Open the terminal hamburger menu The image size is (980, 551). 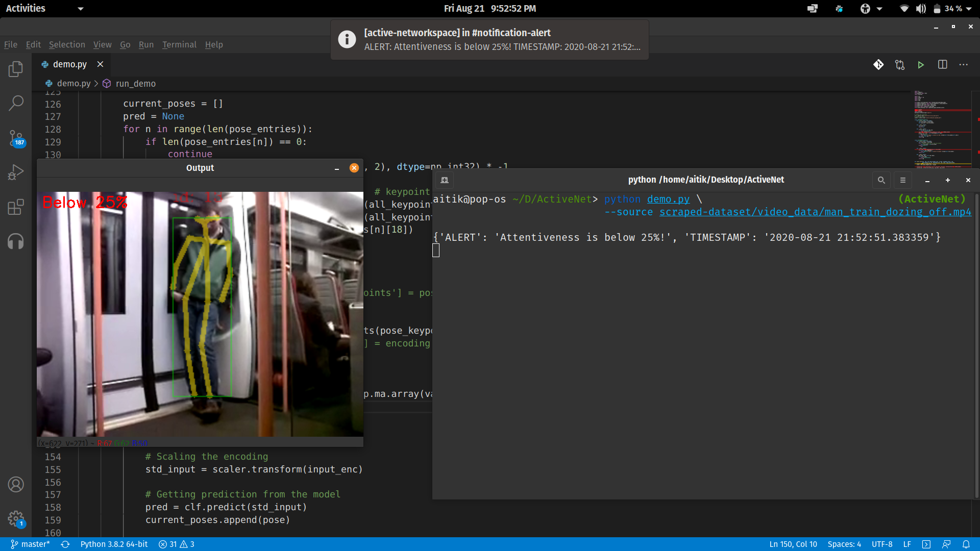point(902,180)
